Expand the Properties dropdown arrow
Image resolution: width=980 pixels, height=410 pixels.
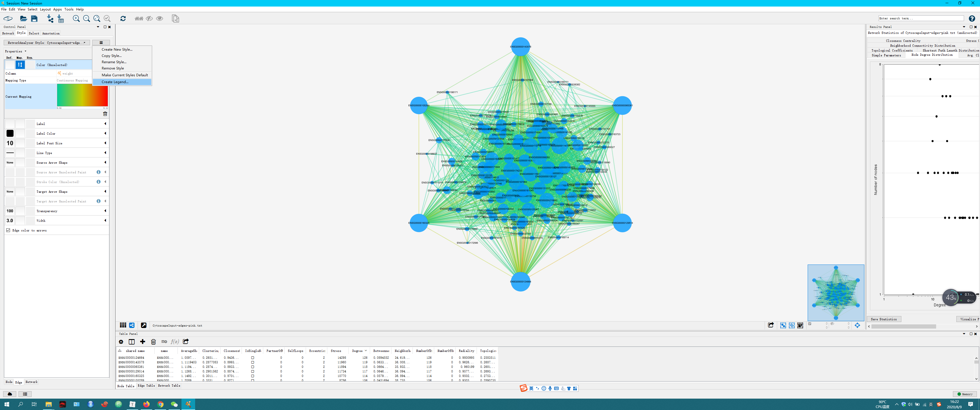(x=25, y=51)
